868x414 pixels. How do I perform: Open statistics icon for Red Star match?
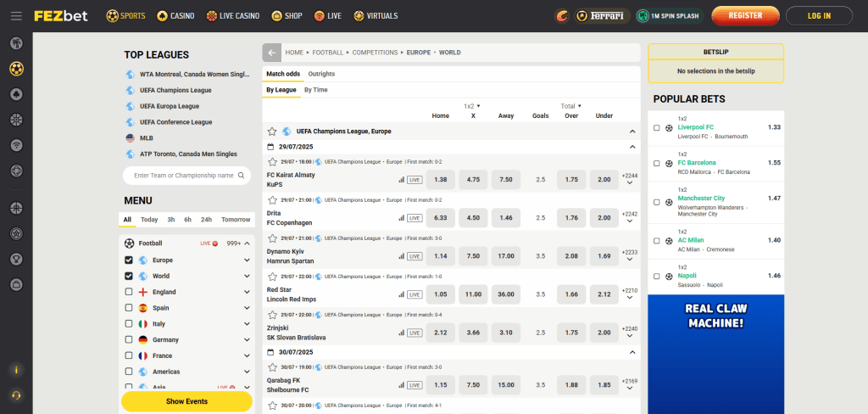(401, 294)
